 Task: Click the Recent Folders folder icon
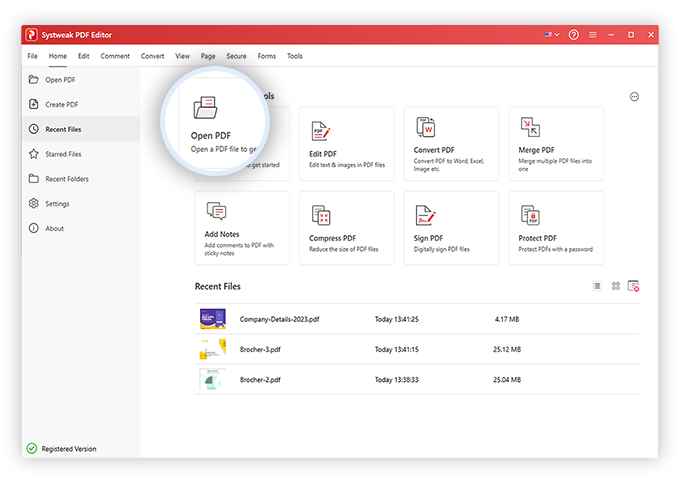click(34, 179)
